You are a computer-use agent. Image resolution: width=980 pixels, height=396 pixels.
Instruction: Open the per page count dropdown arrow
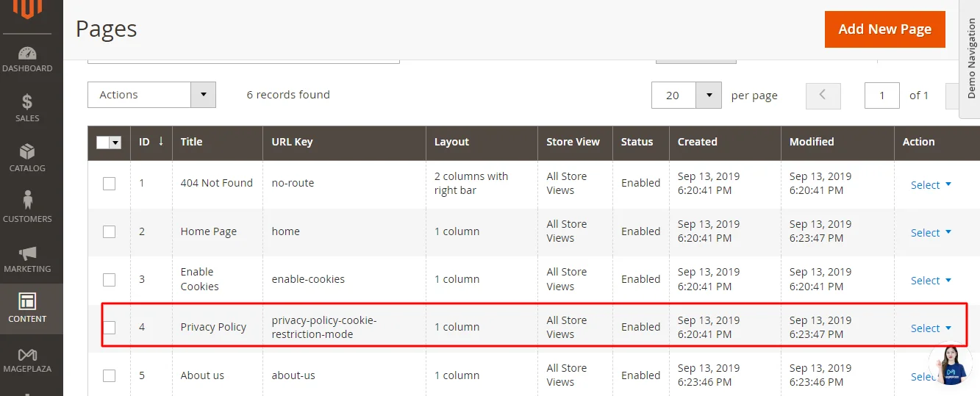[x=709, y=96]
